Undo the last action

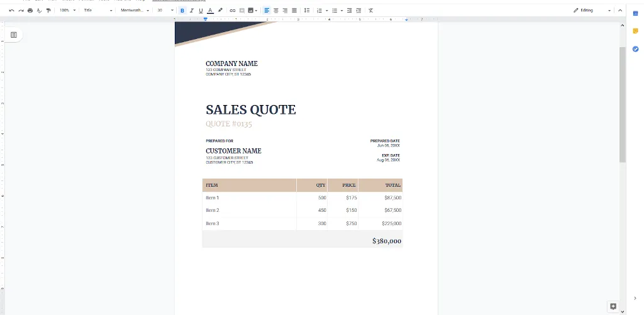point(11,10)
